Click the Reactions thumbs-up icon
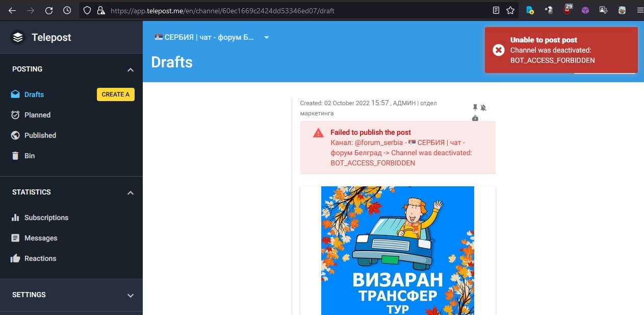644x315 pixels. pos(15,258)
